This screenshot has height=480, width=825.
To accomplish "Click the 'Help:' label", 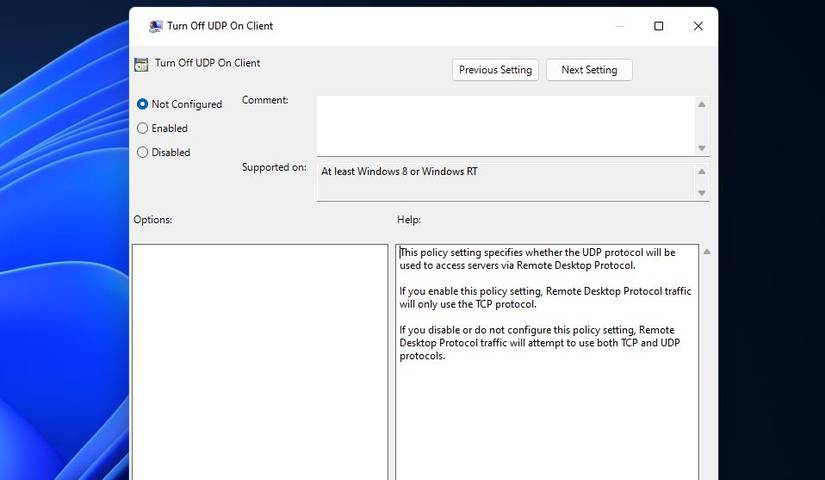I will pyautogui.click(x=409, y=219).
